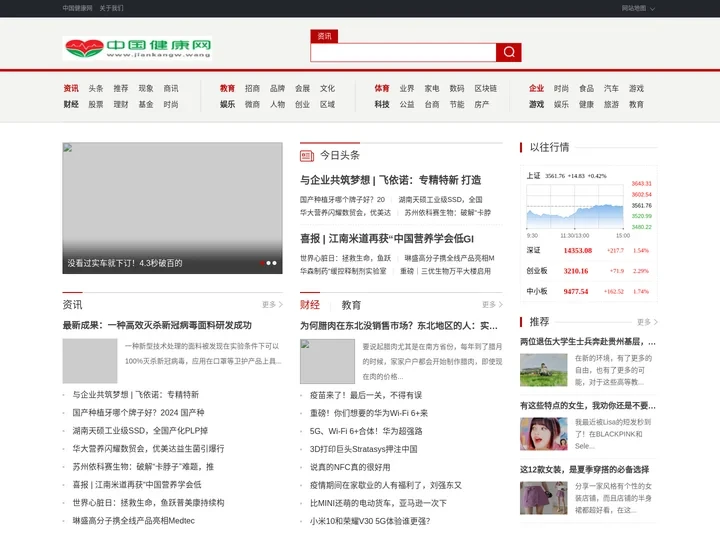Open the 推荐 navigation item
720x540 pixels.
point(121,88)
